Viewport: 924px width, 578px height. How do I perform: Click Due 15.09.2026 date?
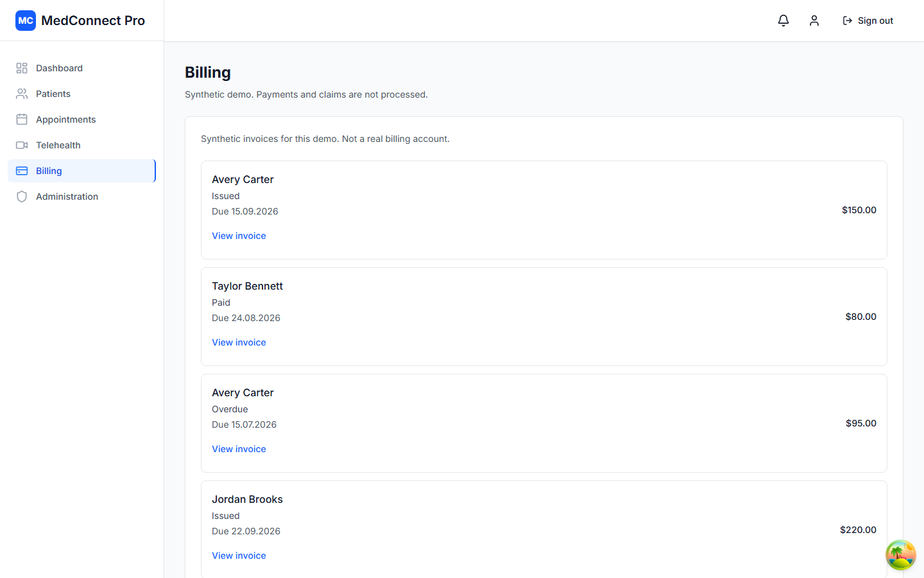[245, 211]
